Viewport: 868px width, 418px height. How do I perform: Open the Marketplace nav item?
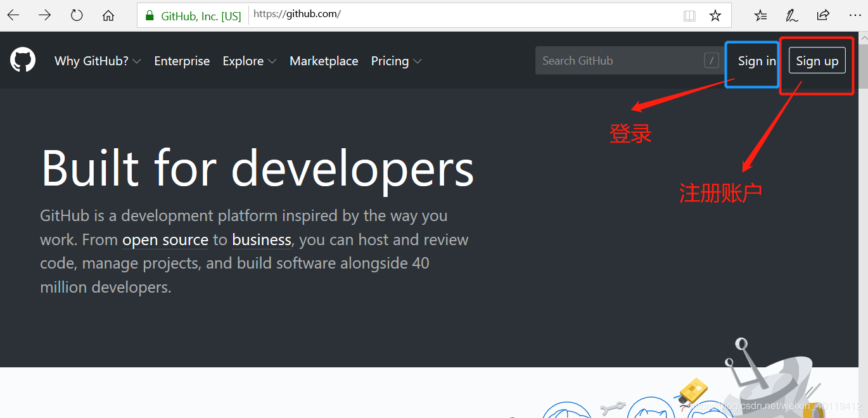point(324,61)
